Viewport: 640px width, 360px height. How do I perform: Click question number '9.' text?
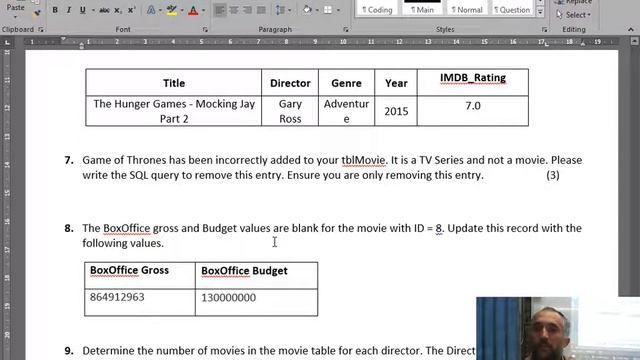[x=69, y=351]
